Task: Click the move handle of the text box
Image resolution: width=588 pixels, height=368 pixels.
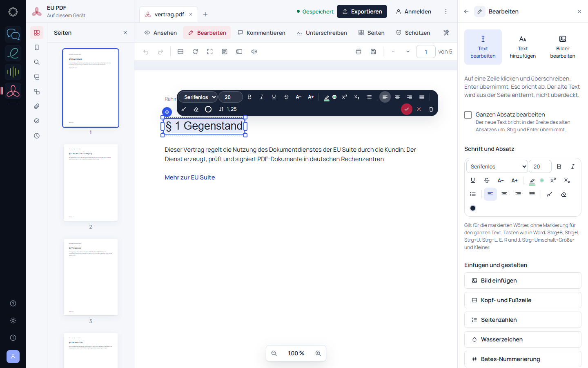Action: point(167,112)
